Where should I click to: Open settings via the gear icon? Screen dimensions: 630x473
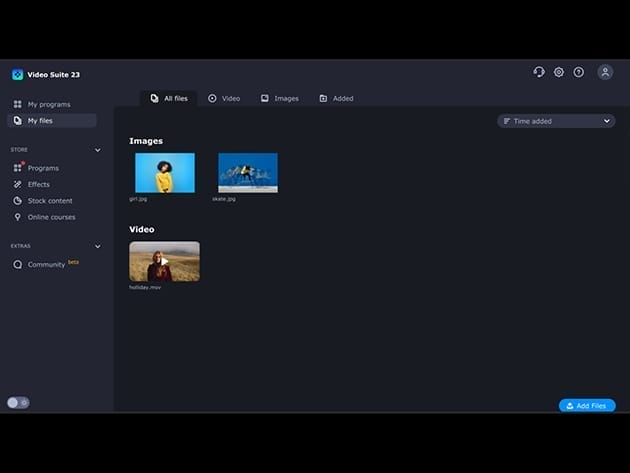coord(559,72)
